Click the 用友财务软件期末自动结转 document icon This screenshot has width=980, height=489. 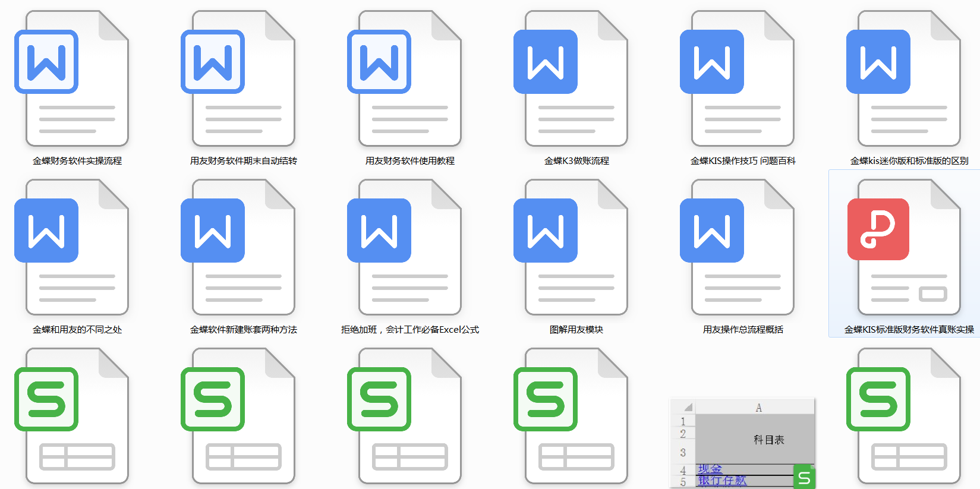[238, 78]
